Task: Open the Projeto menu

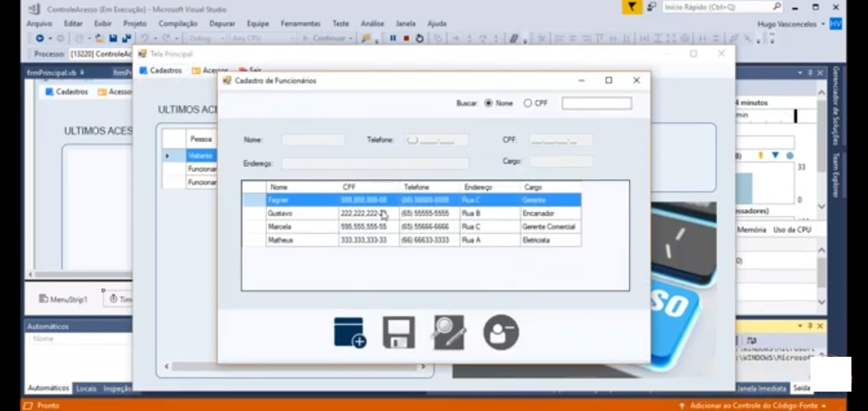Action: (135, 23)
